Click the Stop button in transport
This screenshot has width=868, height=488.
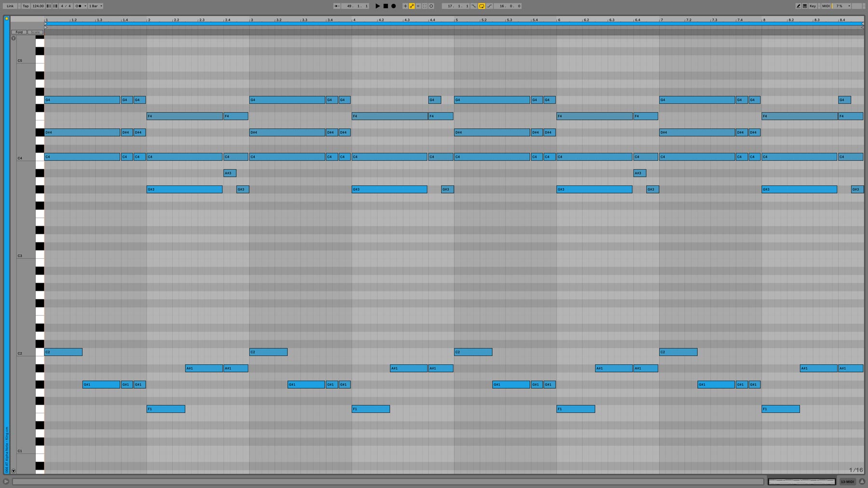pos(386,6)
